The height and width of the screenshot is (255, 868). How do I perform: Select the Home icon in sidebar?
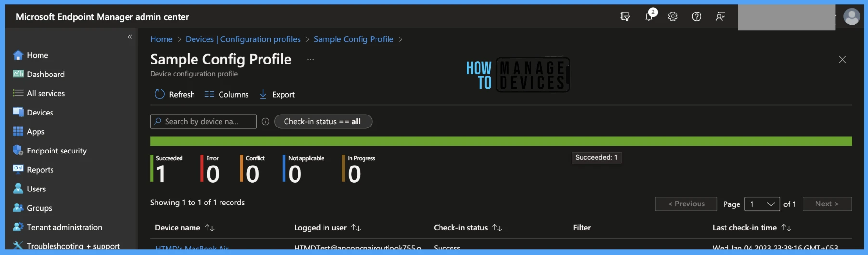pyautogui.click(x=18, y=55)
